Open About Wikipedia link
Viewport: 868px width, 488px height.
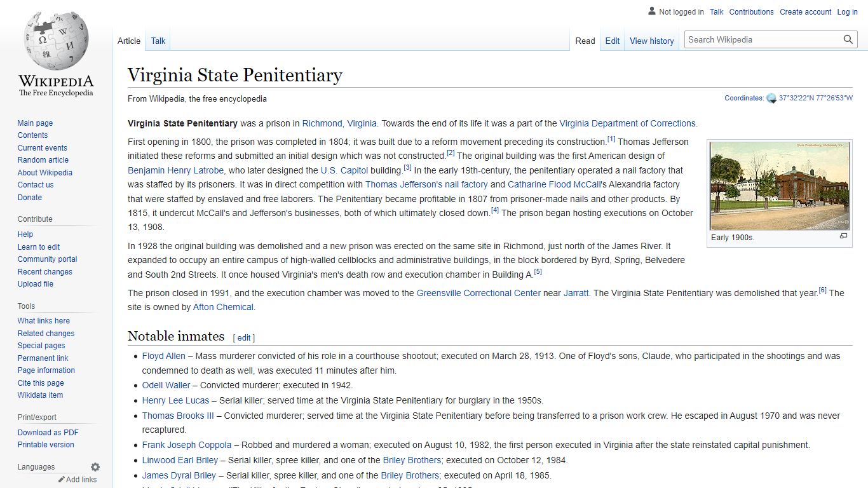[x=44, y=173]
